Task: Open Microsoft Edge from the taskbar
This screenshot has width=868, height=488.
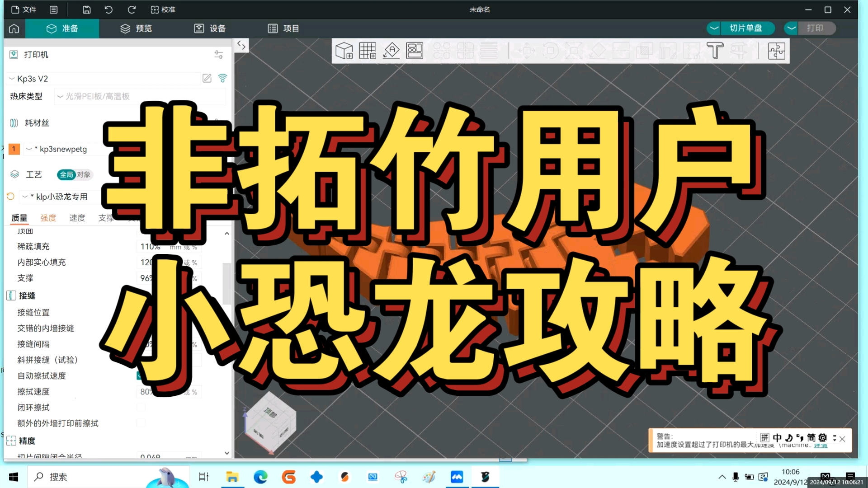Action: pos(260,477)
